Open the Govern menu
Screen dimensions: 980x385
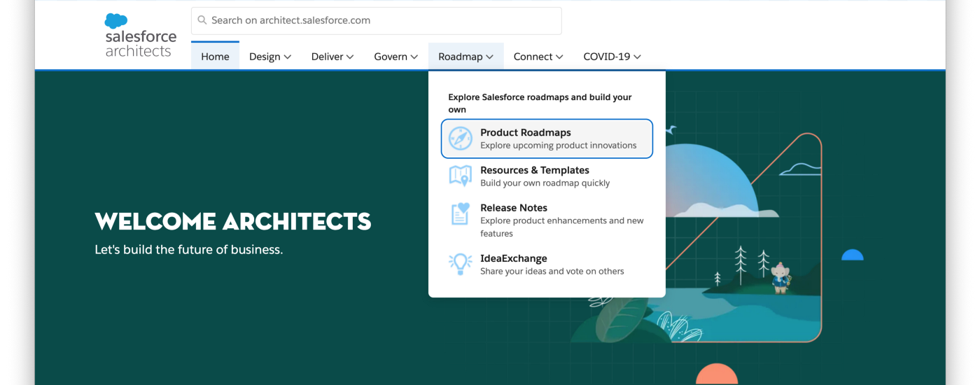pos(395,57)
